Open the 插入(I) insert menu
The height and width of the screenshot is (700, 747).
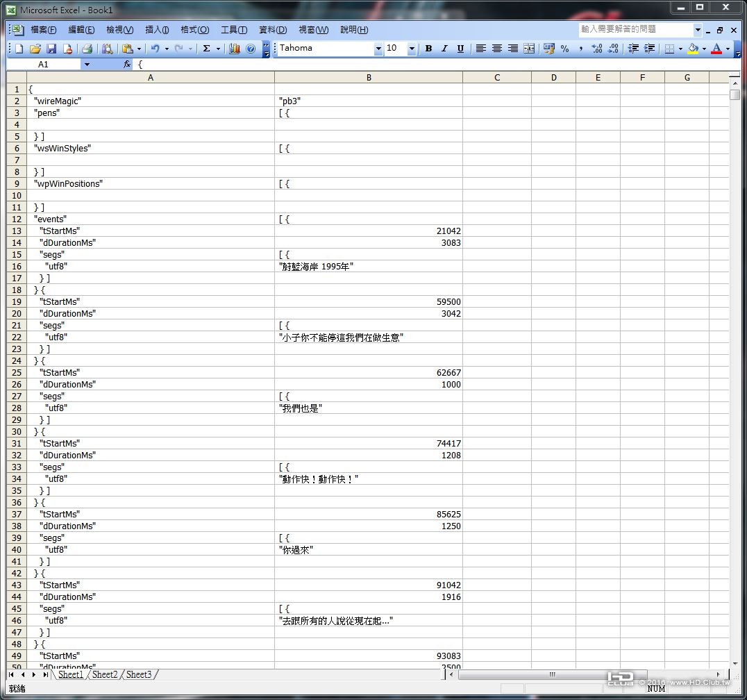157,30
